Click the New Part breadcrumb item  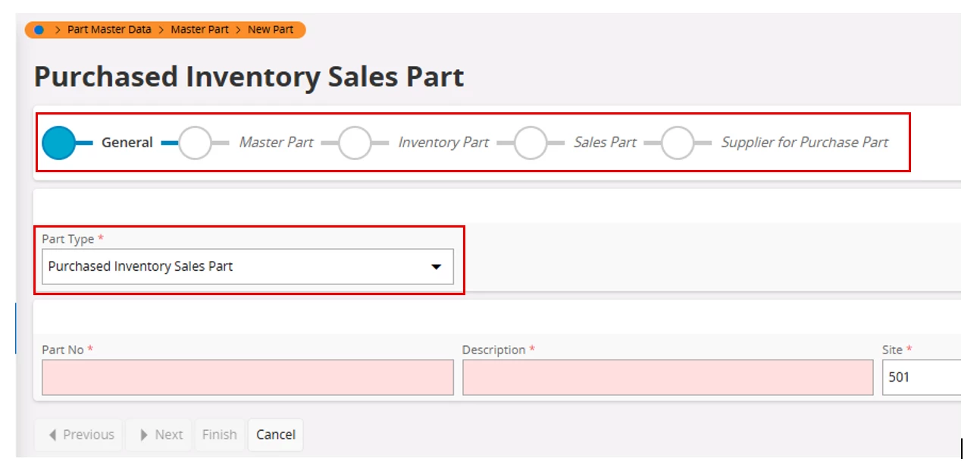click(271, 30)
